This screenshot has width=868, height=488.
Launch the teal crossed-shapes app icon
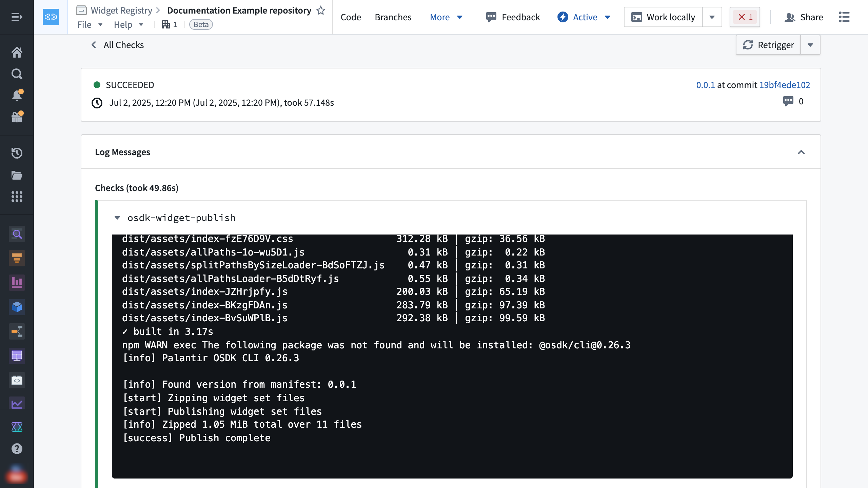(x=17, y=427)
